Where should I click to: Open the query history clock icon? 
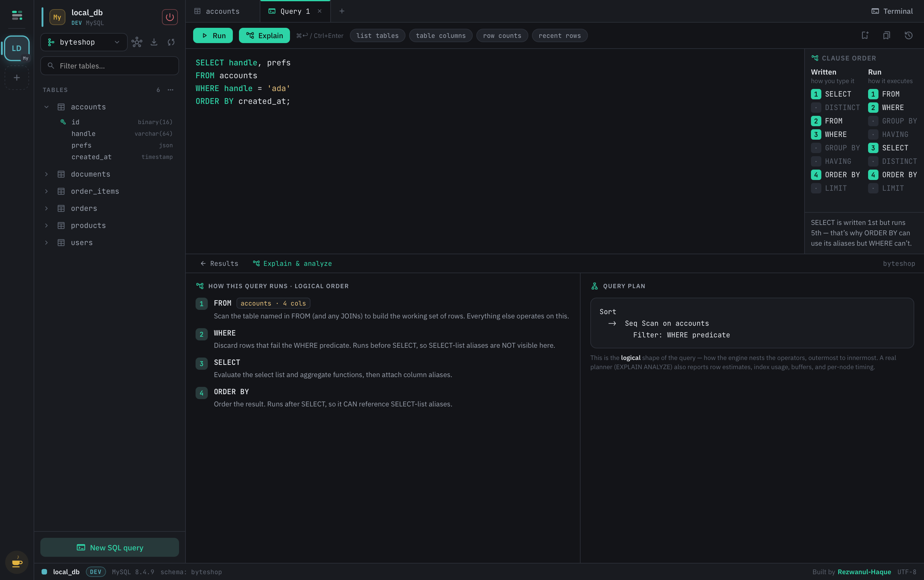908,36
